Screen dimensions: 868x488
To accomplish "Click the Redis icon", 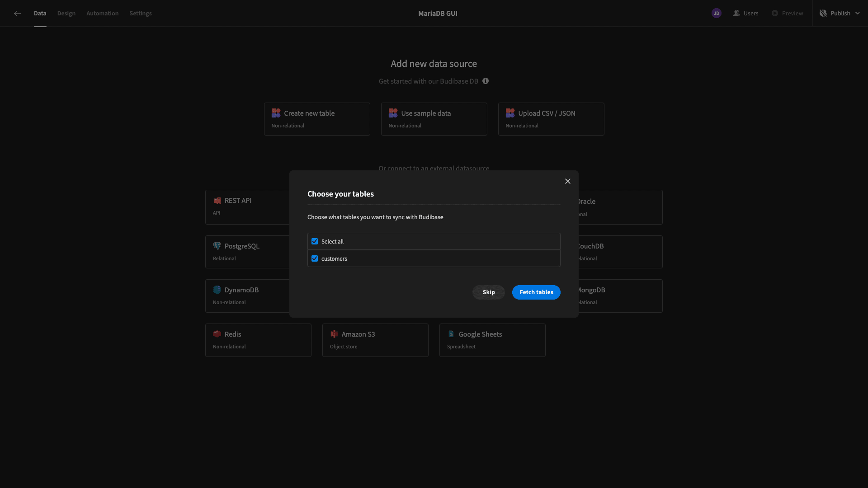I will (x=217, y=334).
